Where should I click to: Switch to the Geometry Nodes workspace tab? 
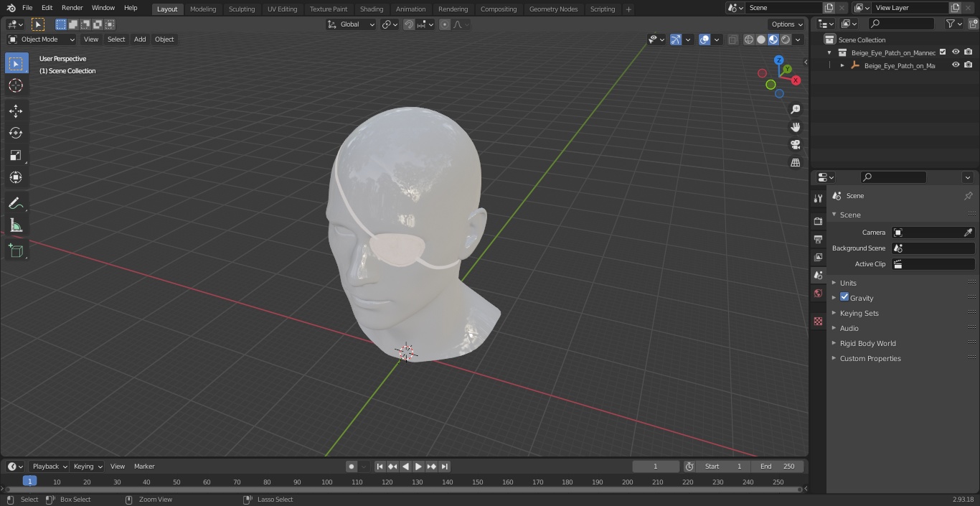point(553,9)
